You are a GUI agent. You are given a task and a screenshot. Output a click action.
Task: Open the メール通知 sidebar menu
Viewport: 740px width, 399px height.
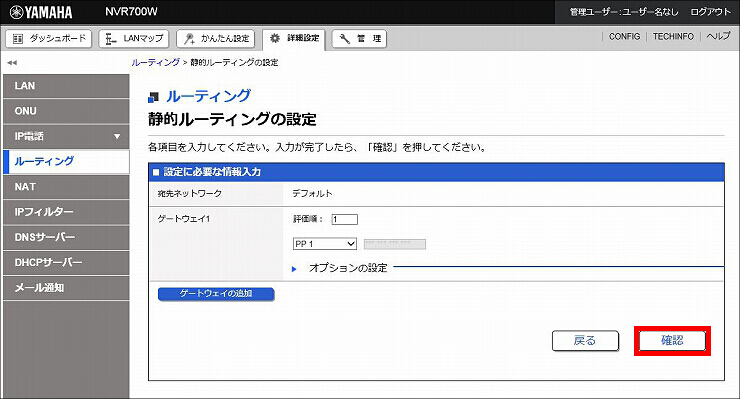coord(66,288)
